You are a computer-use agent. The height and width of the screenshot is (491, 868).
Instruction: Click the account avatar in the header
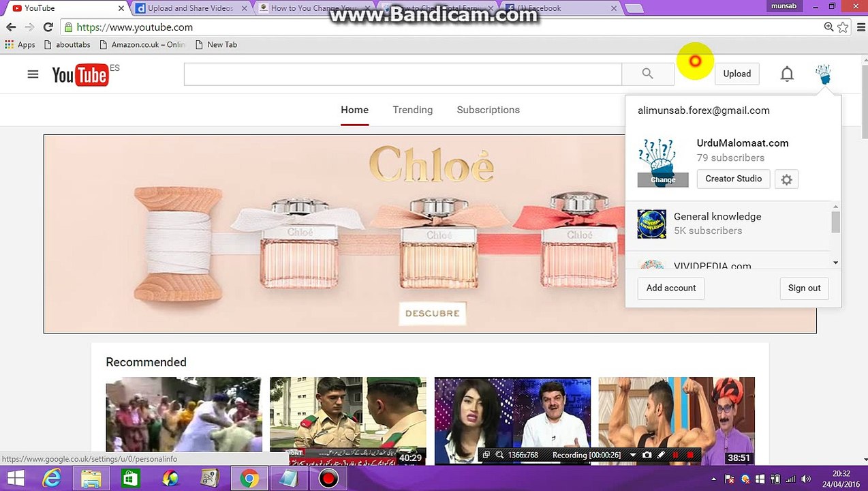pyautogui.click(x=824, y=74)
